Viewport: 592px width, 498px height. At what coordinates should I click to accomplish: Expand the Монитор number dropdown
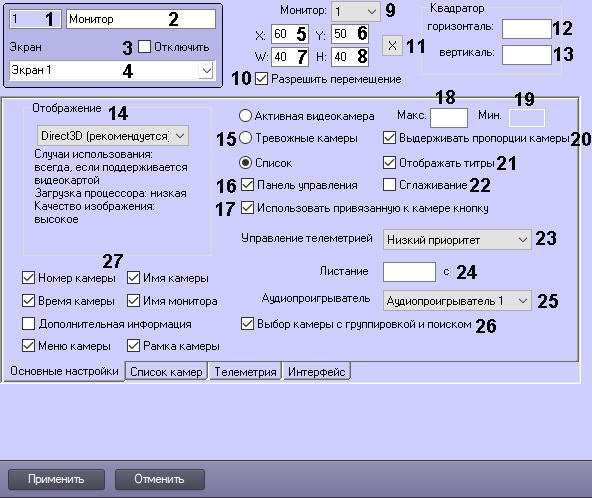pos(355,12)
